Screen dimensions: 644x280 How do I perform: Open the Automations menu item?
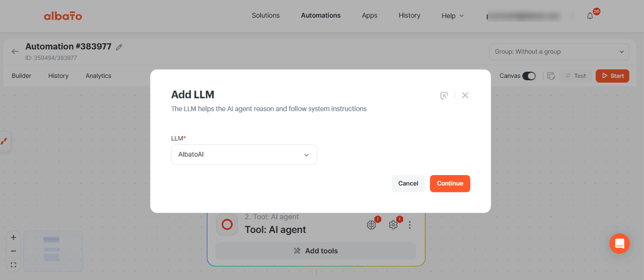(321, 16)
